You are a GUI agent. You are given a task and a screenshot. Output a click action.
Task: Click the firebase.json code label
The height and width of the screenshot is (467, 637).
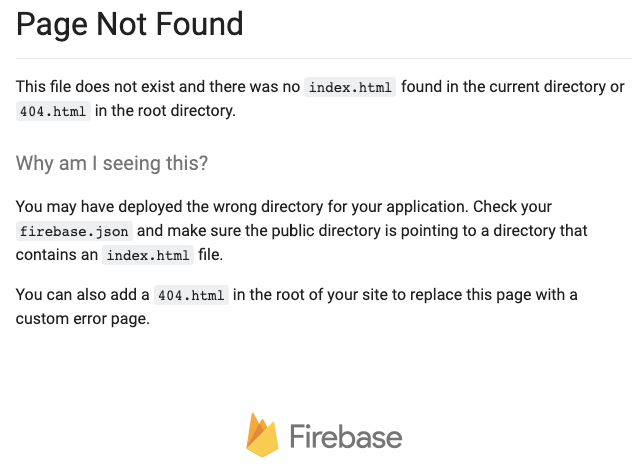74,231
